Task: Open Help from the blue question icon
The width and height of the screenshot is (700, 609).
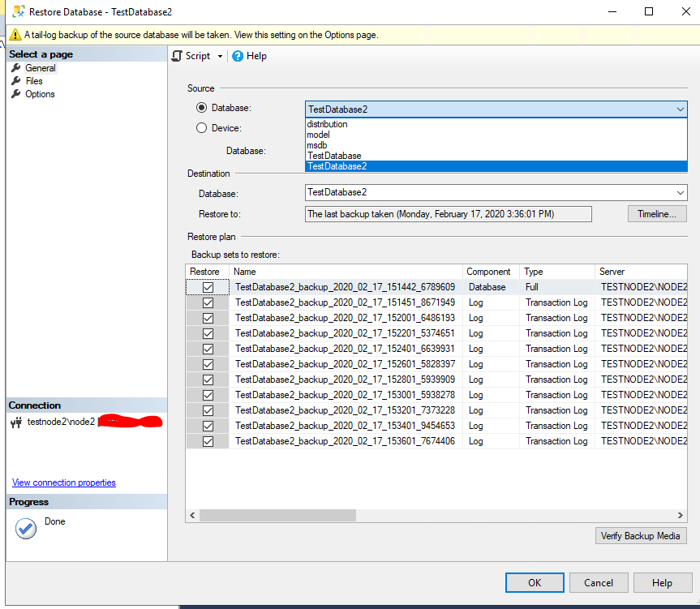Action: pyautogui.click(x=238, y=56)
